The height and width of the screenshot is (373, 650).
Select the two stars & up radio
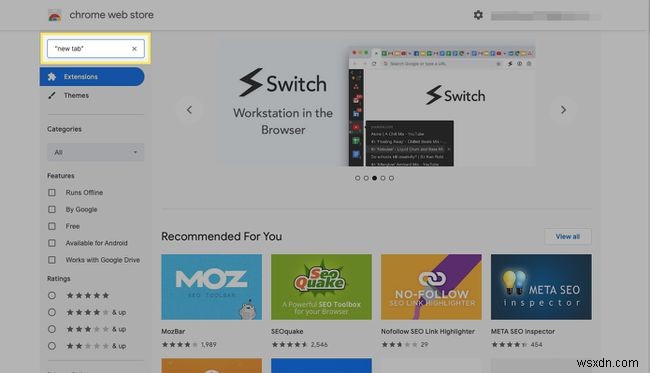52,346
